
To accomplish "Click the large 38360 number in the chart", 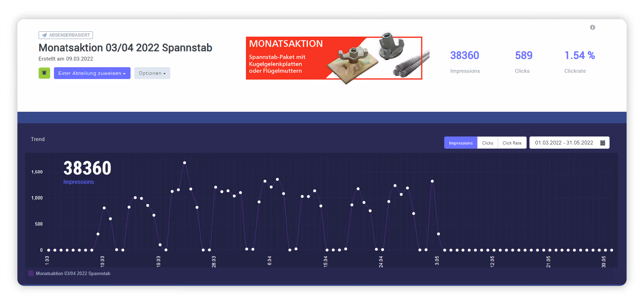I will 87,168.
